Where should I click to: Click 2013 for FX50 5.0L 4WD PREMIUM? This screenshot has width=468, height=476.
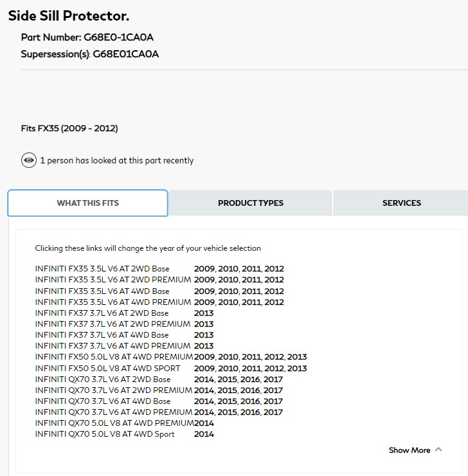[298, 357]
